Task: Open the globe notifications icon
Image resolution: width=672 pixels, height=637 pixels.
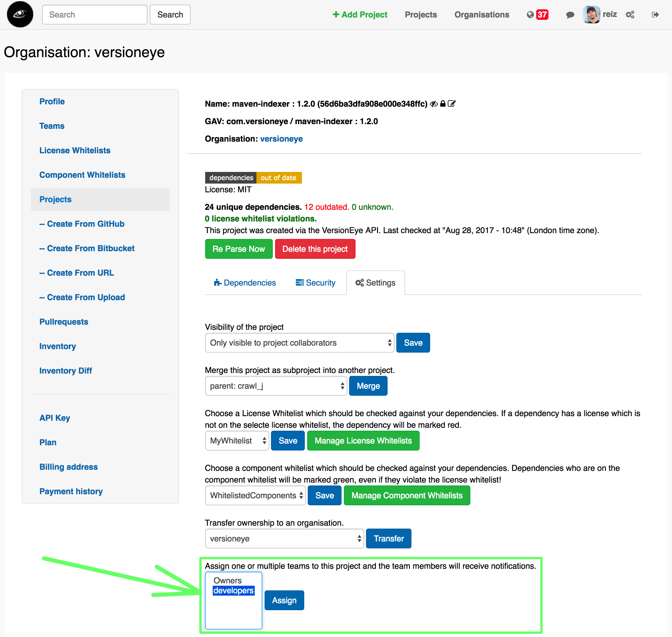Action: pyautogui.click(x=530, y=15)
